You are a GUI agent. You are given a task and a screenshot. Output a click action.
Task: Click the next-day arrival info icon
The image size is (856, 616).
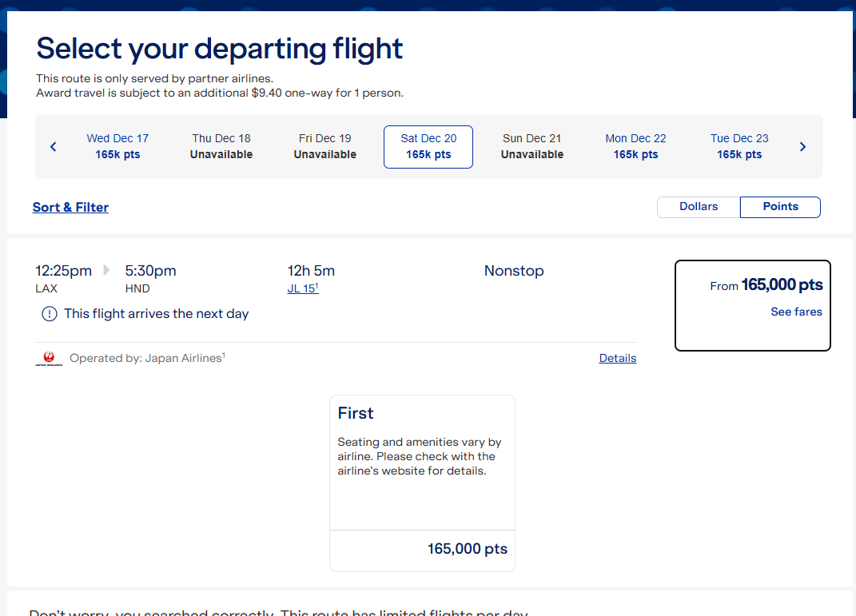click(x=50, y=314)
